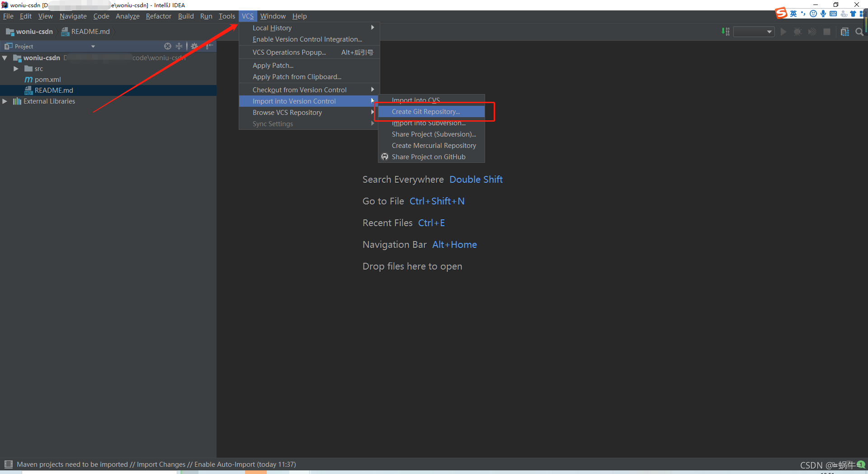Click the Sogou emoji smiley icon
The width and height of the screenshot is (868, 474).
813,14
